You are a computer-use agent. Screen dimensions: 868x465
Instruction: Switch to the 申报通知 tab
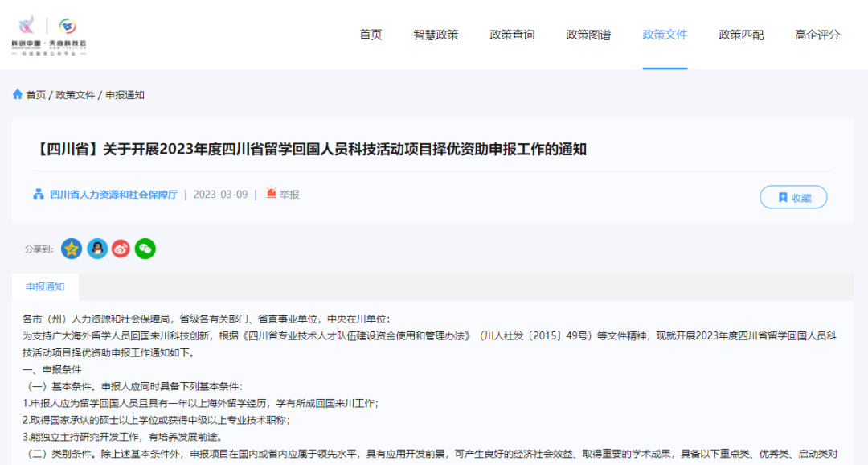(x=44, y=286)
